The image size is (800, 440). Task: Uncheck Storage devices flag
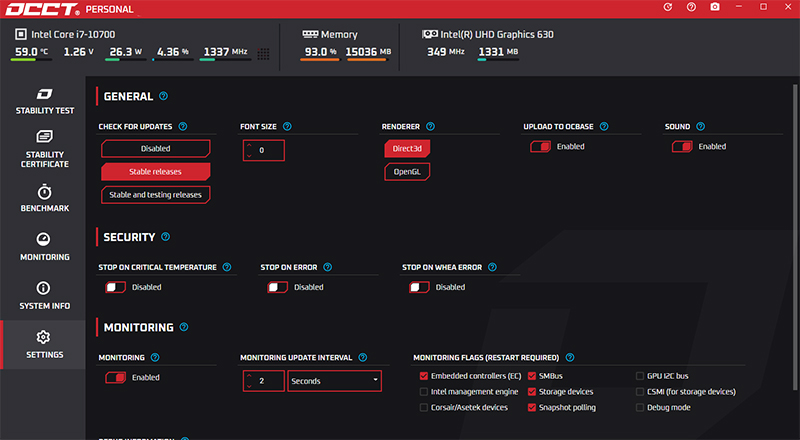[x=532, y=392]
